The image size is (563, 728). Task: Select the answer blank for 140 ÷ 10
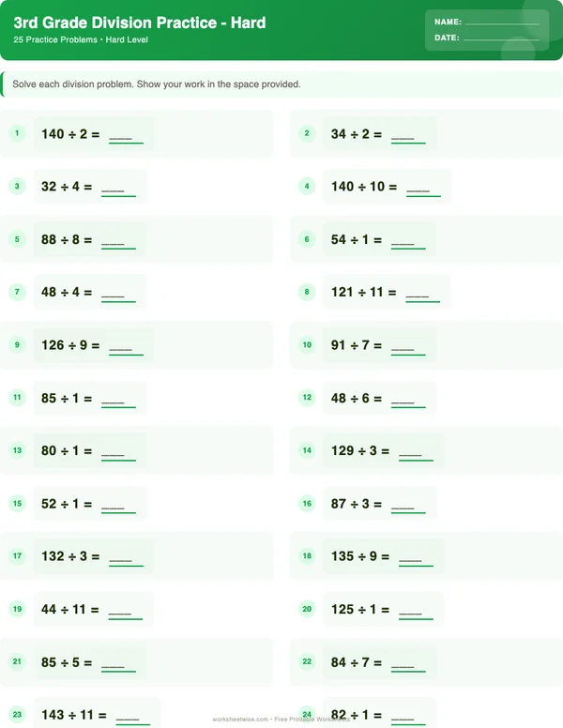click(423, 189)
